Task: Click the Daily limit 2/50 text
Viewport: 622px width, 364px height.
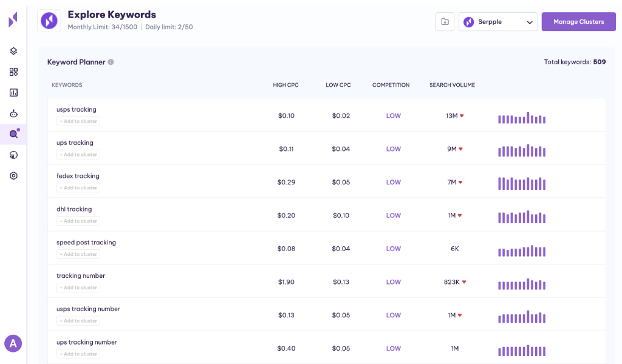Action: [169, 27]
